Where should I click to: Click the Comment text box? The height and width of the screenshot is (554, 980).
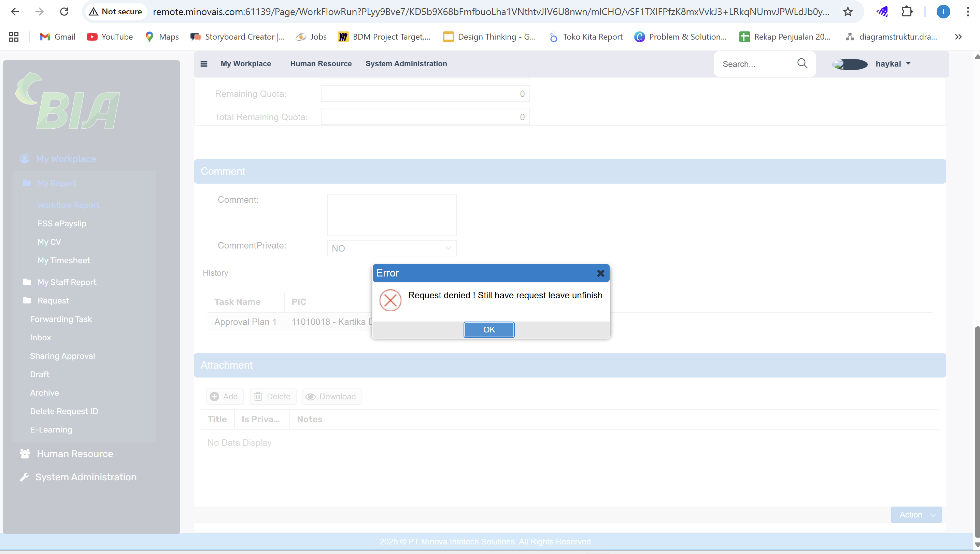tap(392, 215)
